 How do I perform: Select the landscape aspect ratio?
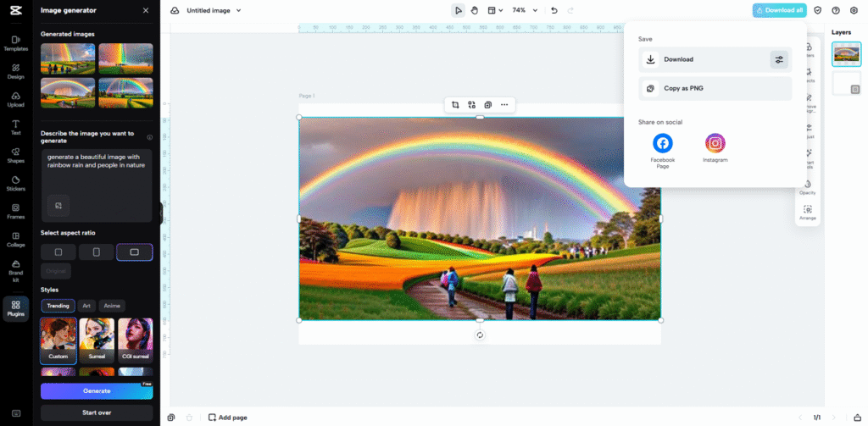coord(134,252)
